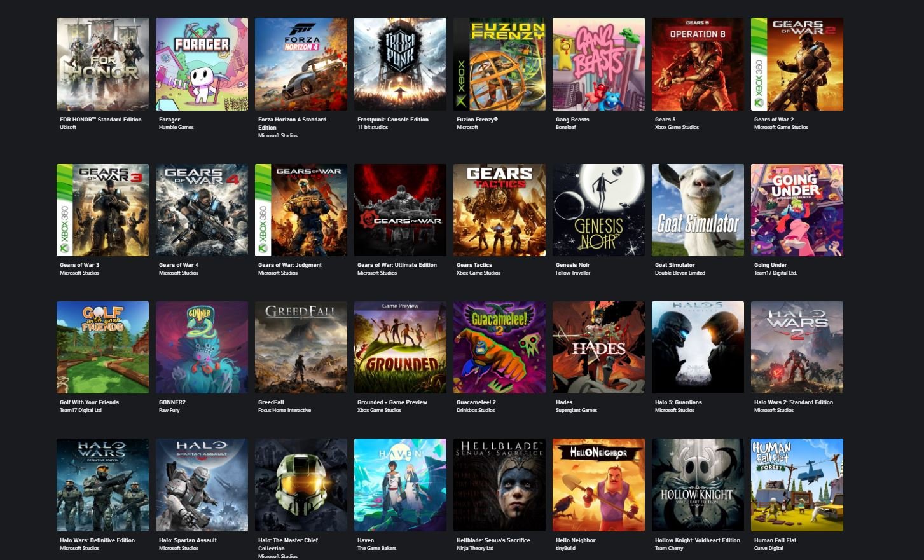Click the Hades game cover art
Image resolution: width=924 pixels, height=560 pixels.
coord(598,348)
